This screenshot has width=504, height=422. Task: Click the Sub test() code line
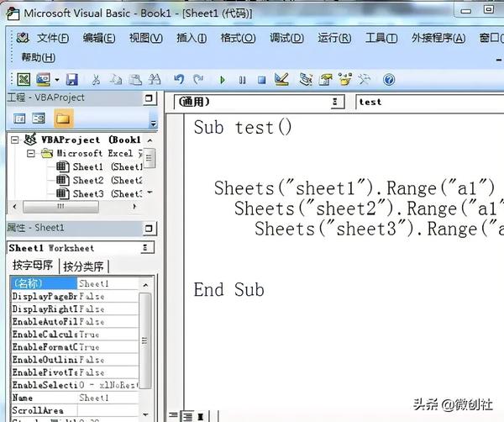[x=243, y=128]
